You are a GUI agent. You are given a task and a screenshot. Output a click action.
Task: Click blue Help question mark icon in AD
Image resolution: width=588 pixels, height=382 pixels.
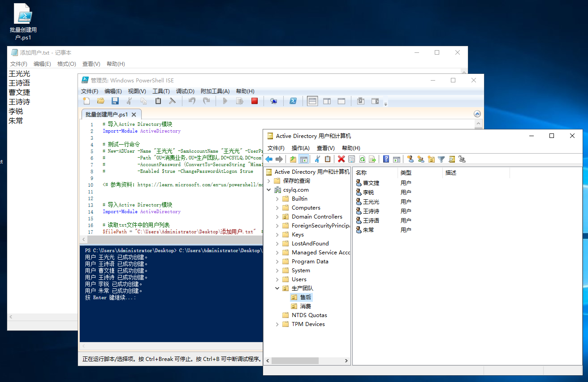[386, 159]
